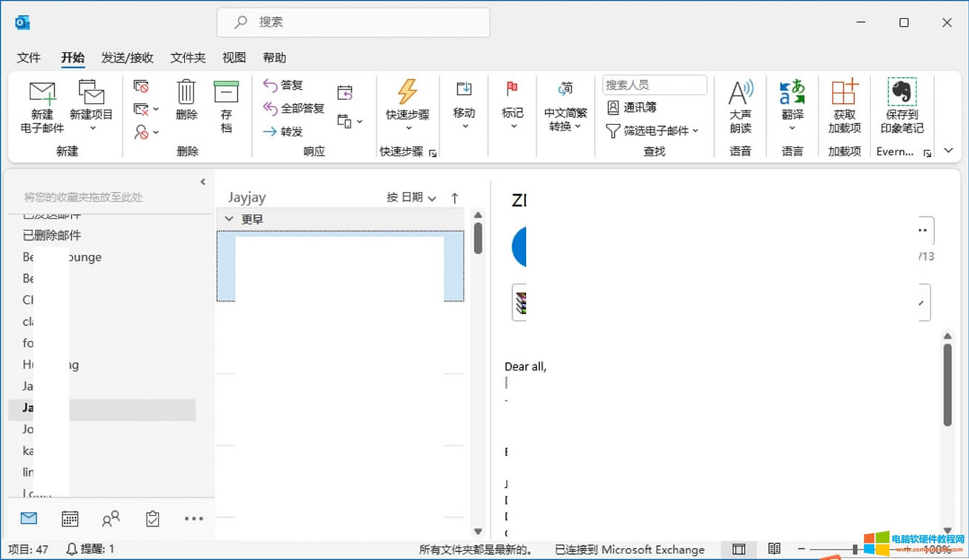Viewport: 969px width, 560px height.
Task: Switch to People view in navigation bar
Action: click(x=111, y=519)
